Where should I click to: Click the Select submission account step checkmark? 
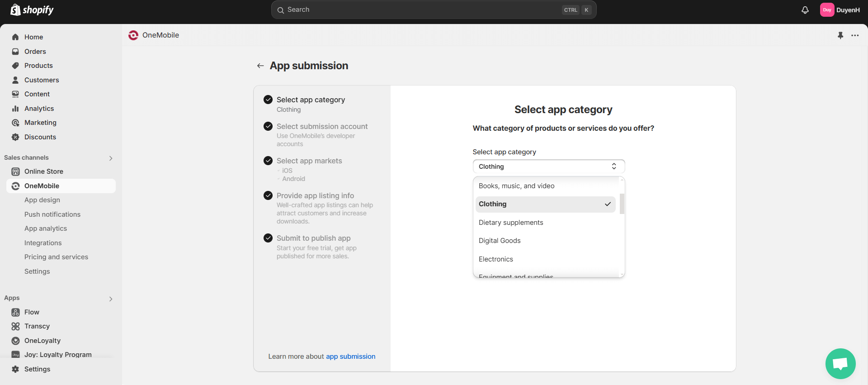click(268, 126)
